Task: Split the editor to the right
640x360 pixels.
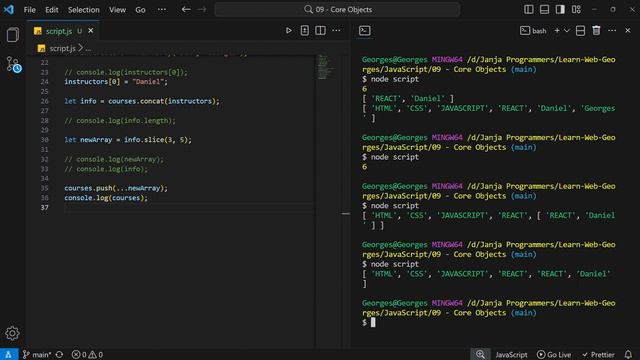Action: (320, 31)
